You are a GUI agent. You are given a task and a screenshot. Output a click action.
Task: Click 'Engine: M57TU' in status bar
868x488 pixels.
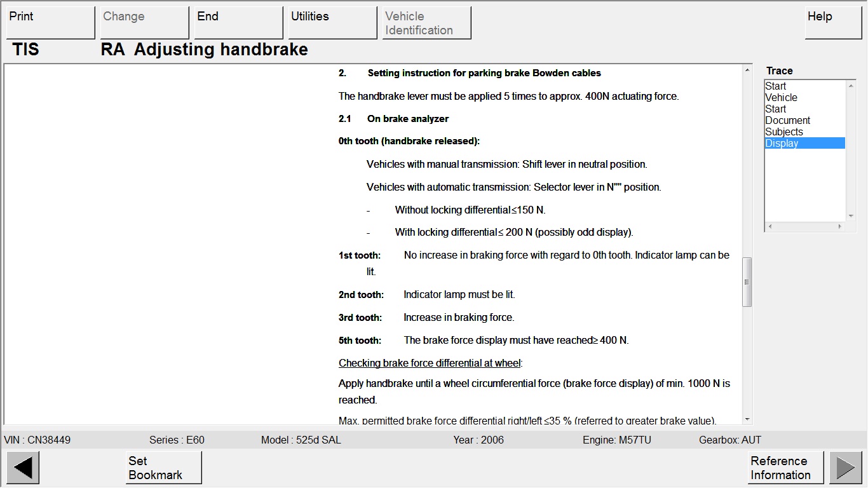click(617, 440)
